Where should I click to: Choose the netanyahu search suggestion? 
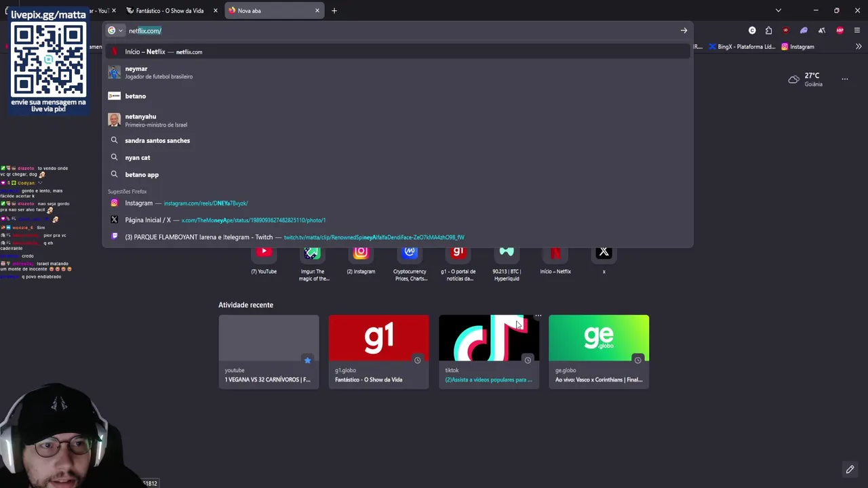coord(398,120)
